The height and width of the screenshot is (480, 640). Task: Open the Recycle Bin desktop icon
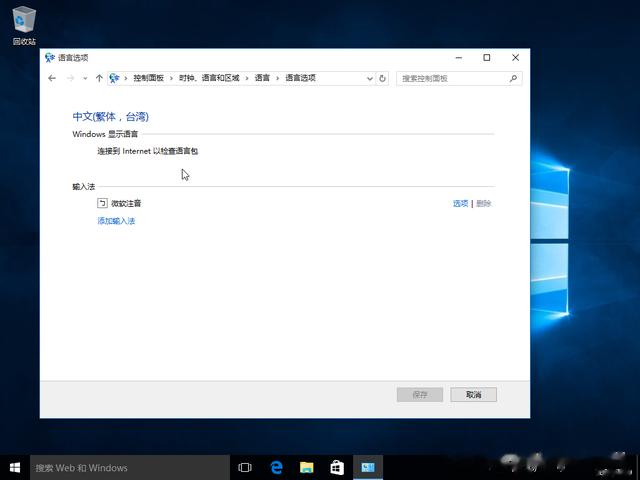tap(24, 26)
